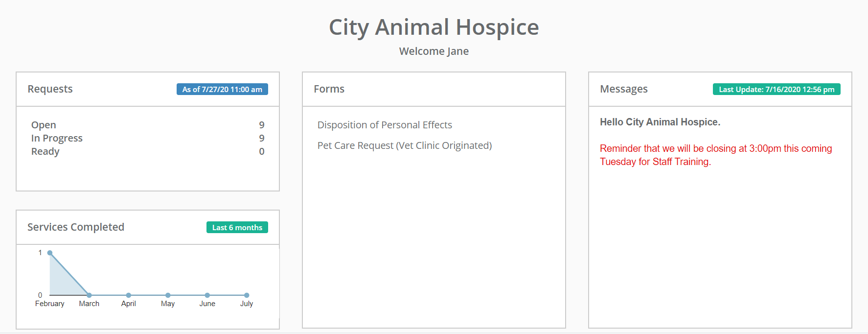Select the July data point on the chart
The width and height of the screenshot is (868, 334).
point(246,295)
